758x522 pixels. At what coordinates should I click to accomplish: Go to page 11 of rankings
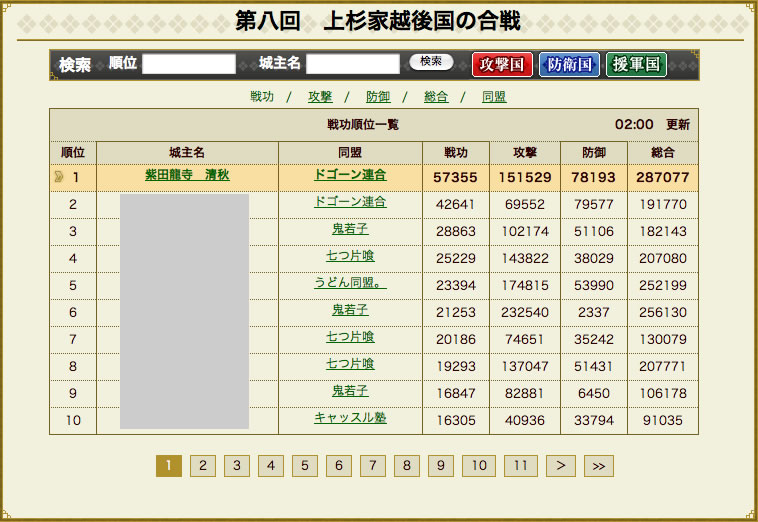tap(519, 466)
